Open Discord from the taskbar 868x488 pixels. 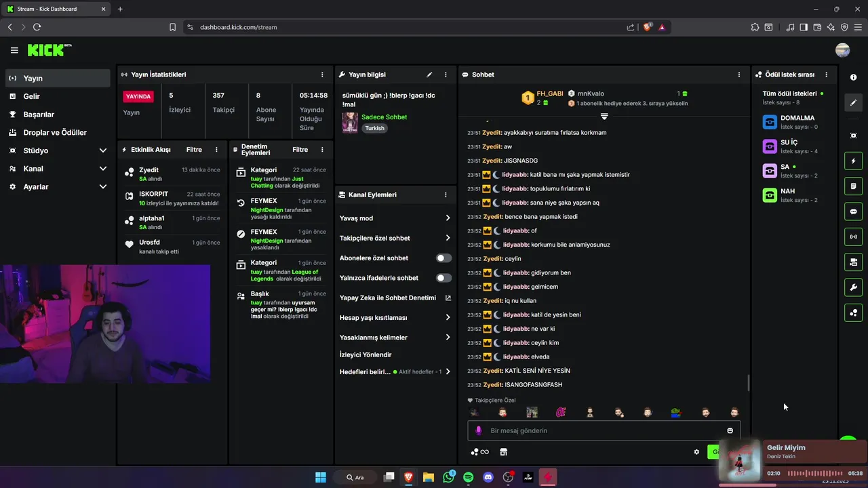pos(488,477)
